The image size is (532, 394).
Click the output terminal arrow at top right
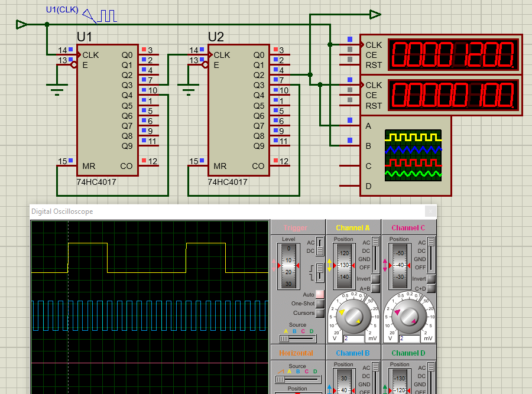375,14
